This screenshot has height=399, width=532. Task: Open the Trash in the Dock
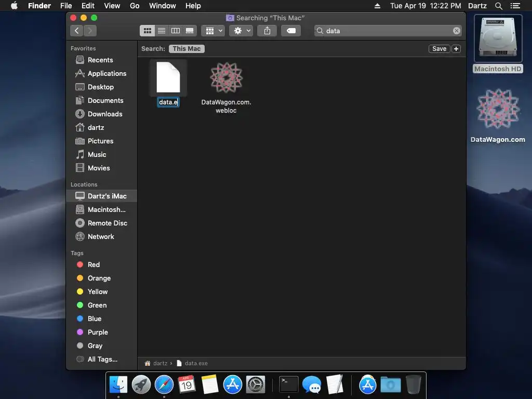(413, 385)
